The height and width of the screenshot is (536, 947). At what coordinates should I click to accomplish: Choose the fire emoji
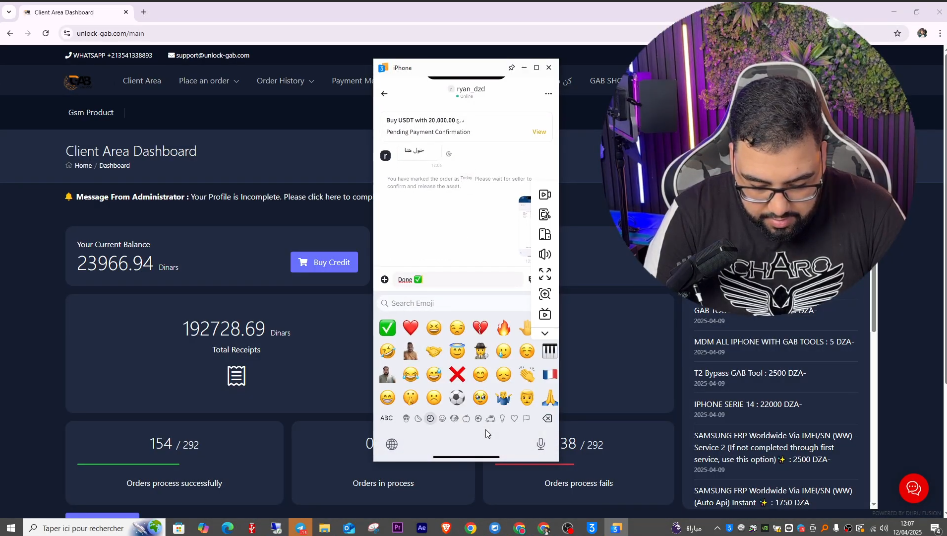coord(503,328)
